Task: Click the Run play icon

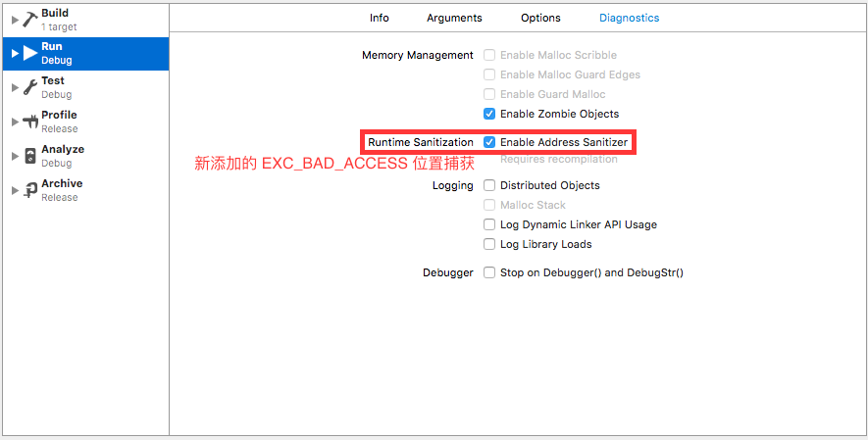Action: 30,53
